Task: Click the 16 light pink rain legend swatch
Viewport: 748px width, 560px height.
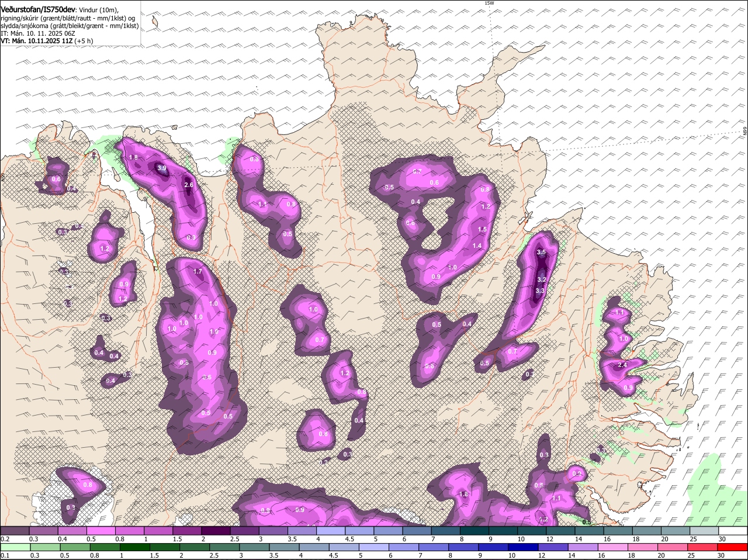Action: coord(612,547)
